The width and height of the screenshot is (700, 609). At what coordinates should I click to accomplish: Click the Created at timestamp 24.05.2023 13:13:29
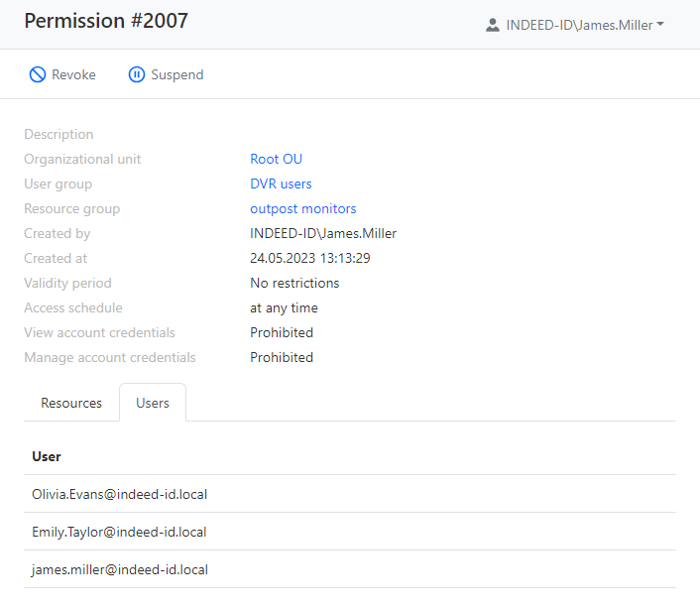(309, 258)
